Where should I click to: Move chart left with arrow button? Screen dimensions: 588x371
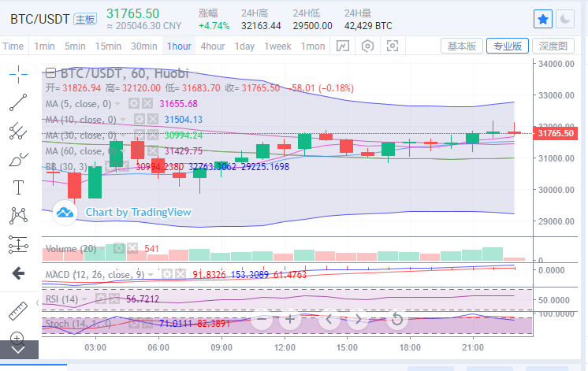[329, 319]
